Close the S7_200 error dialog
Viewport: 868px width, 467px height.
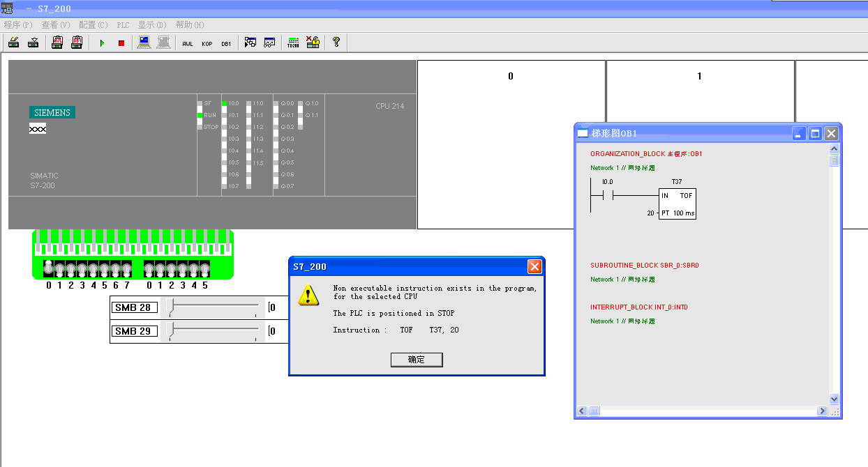point(534,266)
